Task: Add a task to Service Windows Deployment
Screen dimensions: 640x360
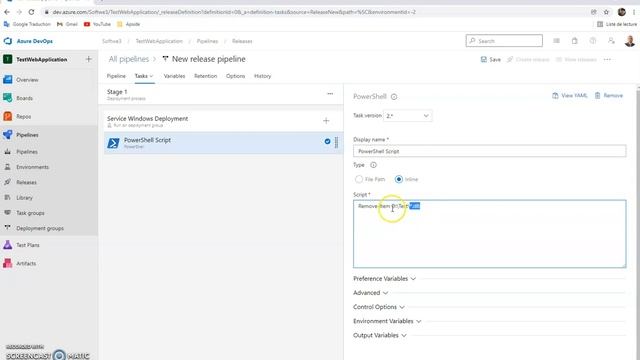Action: 326,120
